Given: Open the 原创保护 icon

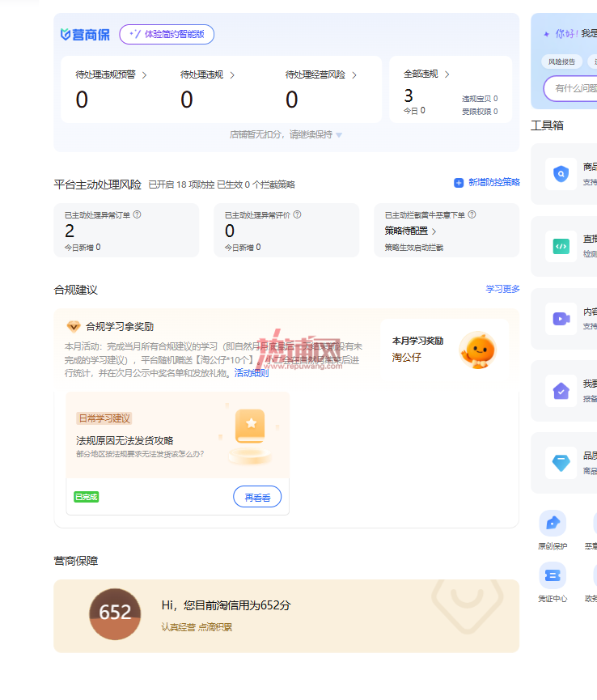Looking at the screenshot, I should pyautogui.click(x=553, y=523).
